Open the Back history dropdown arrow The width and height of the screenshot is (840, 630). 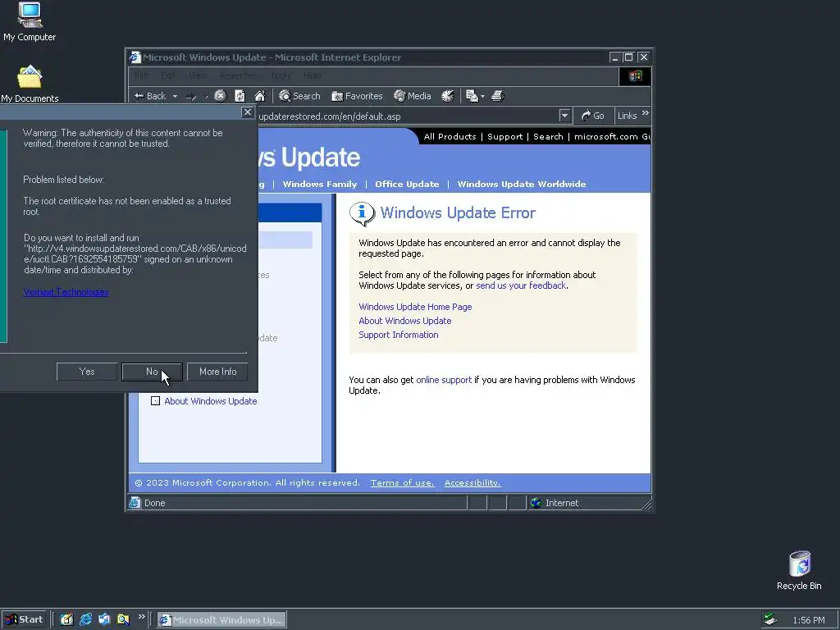[x=175, y=97]
